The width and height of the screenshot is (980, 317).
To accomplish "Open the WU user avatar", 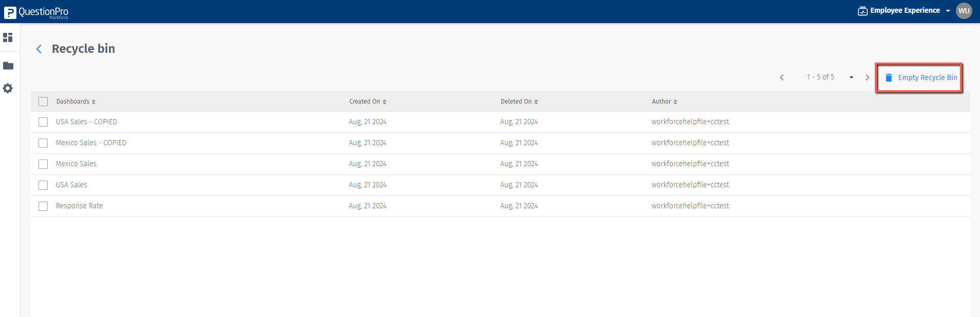I will [964, 11].
